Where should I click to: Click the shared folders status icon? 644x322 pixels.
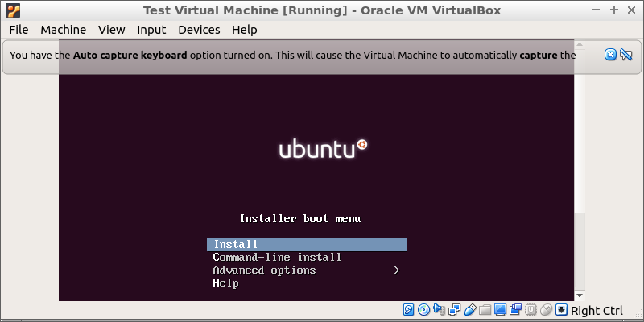pos(485,310)
